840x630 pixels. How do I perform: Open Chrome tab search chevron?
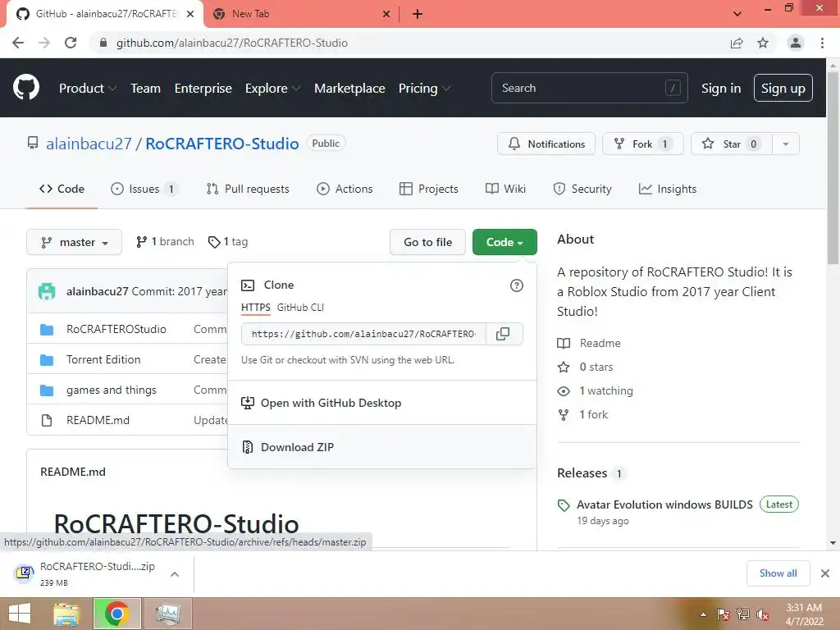pyautogui.click(x=737, y=14)
